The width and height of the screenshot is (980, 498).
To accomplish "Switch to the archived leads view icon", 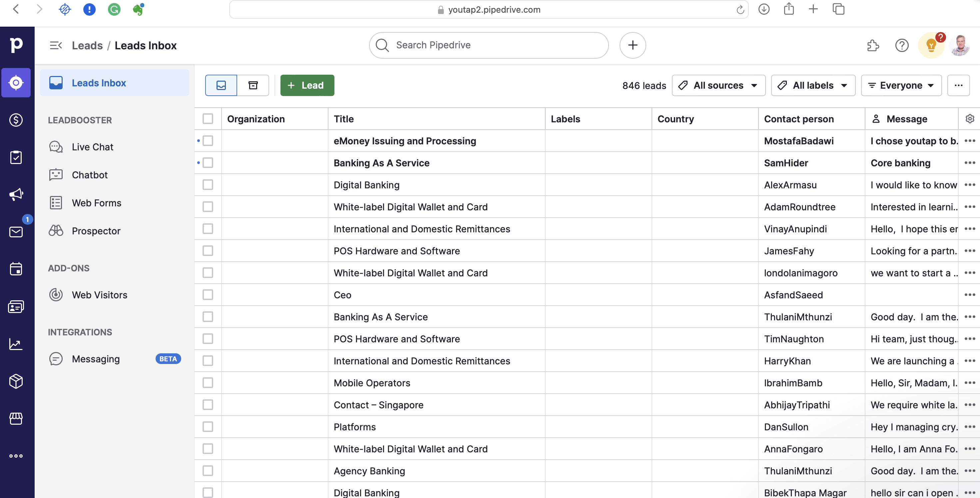I will (x=253, y=85).
